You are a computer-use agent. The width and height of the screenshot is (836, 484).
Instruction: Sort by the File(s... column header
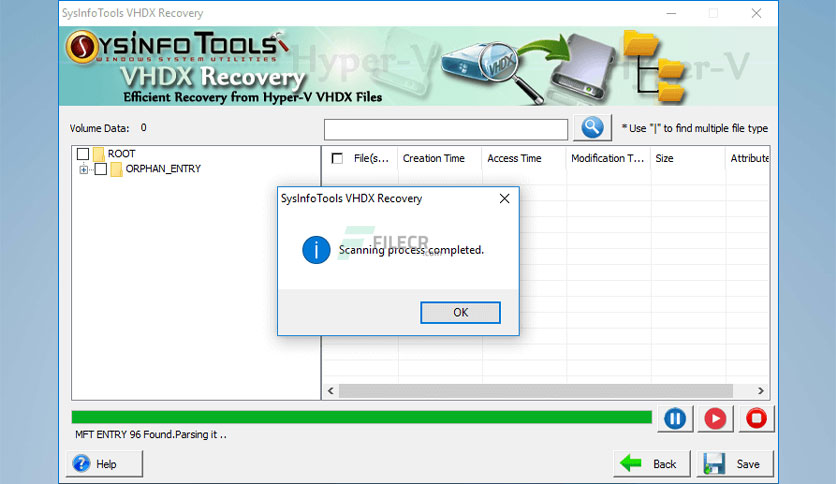point(371,158)
